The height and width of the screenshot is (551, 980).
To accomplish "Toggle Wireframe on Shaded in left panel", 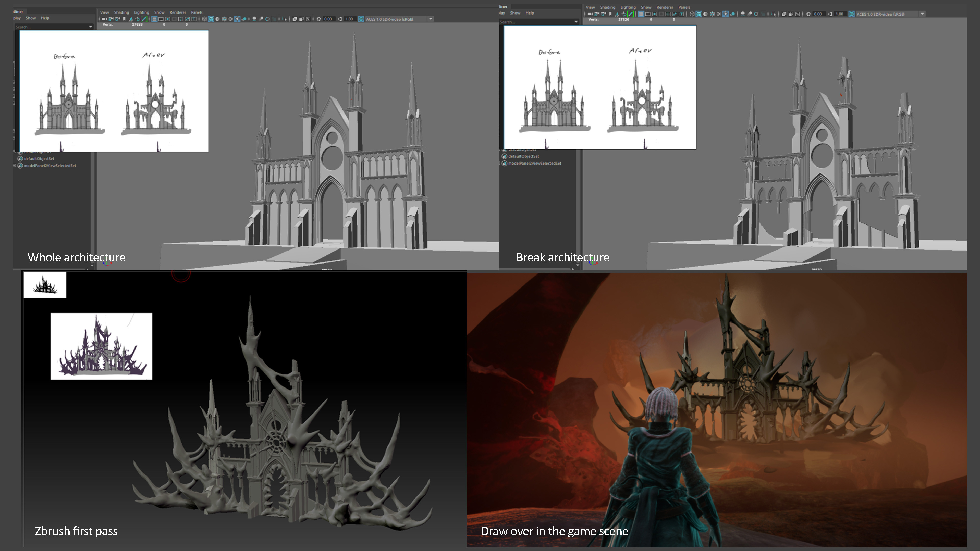I will 224,19.
